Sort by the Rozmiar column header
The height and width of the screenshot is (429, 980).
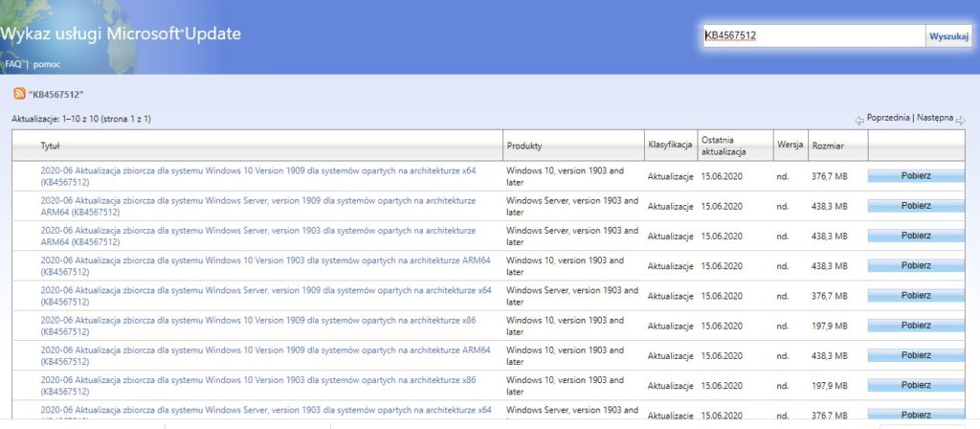point(828,146)
